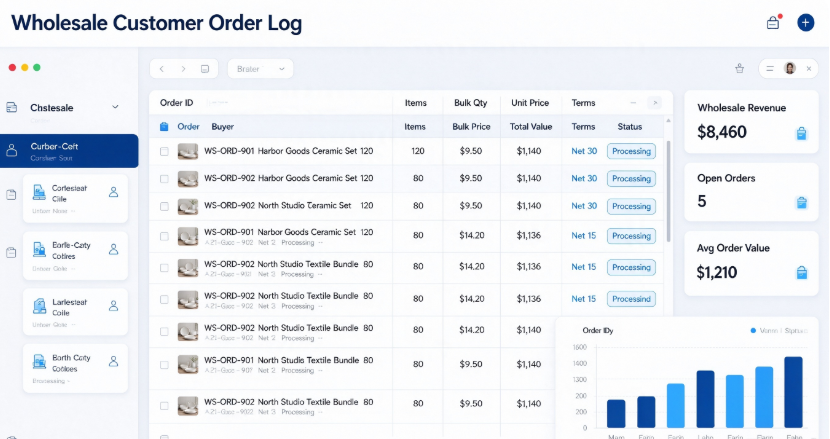The height and width of the screenshot is (439, 830).
Task: Click the Buyer subheader label
Action: click(x=222, y=127)
